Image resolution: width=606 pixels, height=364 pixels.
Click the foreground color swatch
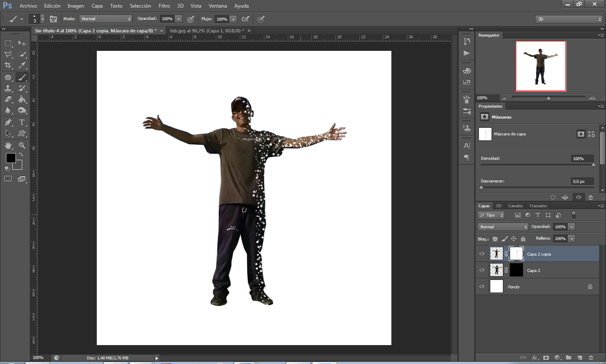click(11, 158)
